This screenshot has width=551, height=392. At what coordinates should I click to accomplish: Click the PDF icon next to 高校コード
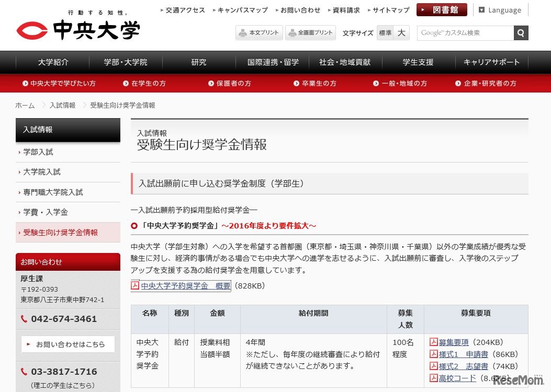(x=434, y=378)
